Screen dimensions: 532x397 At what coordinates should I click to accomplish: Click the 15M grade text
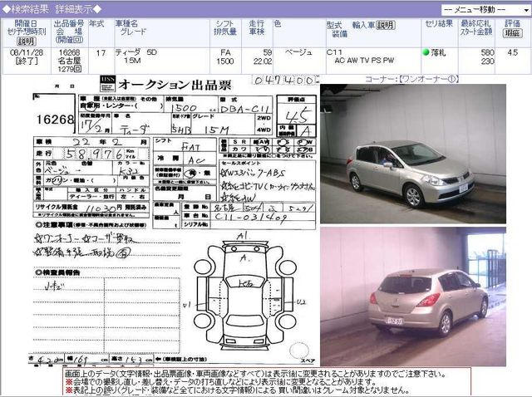[x=132, y=61]
